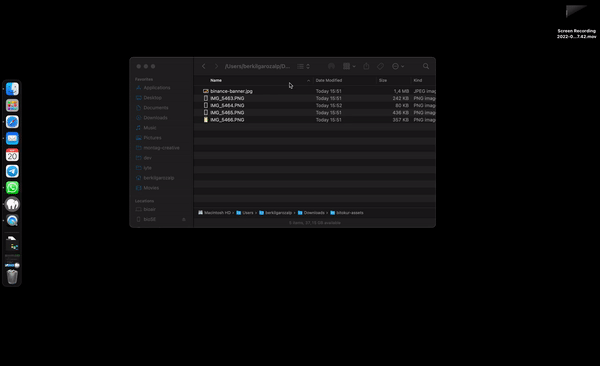Screen dimensions: 600x366
Task: Open the Mail app in the Dock
Action: [12, 138]
